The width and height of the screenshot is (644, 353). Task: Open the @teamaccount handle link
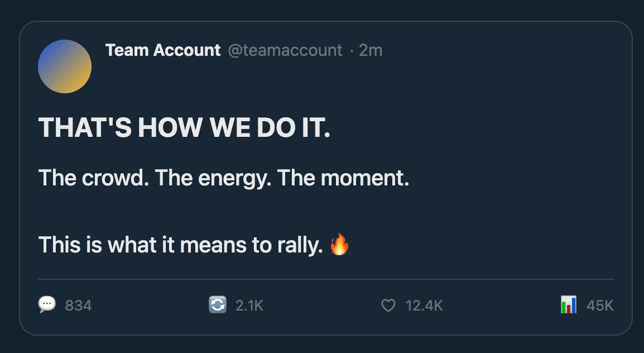coord(285,50)
